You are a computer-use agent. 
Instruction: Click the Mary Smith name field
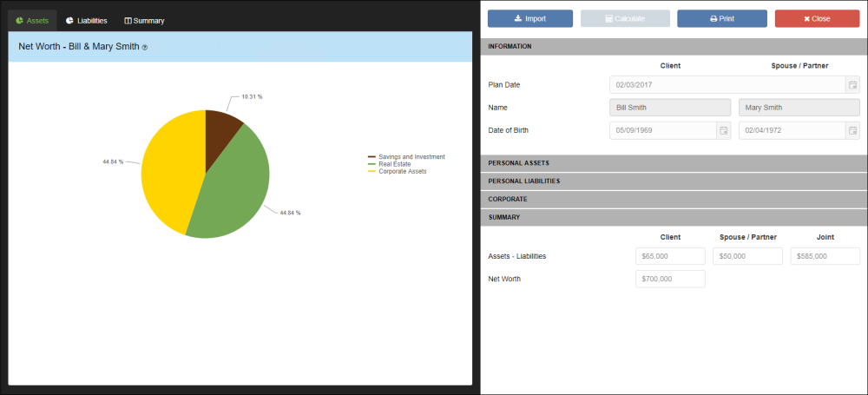pyautogui.click(x=799, y=108)
